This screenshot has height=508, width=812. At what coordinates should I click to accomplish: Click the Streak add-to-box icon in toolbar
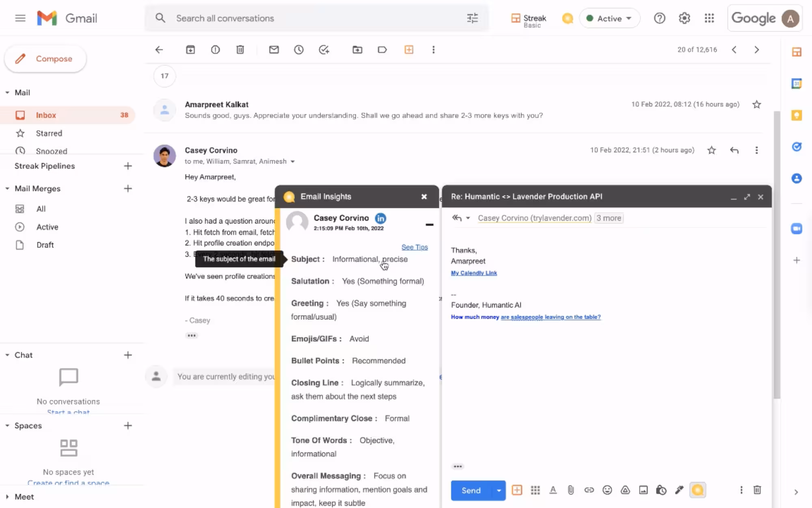(409, 50)
